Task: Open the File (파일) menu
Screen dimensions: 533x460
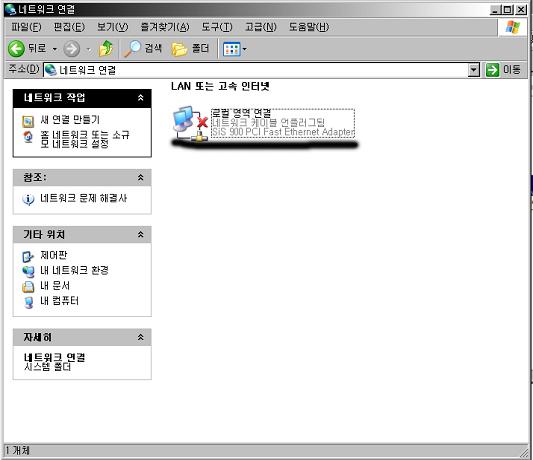Action: (x=27, y=27)
